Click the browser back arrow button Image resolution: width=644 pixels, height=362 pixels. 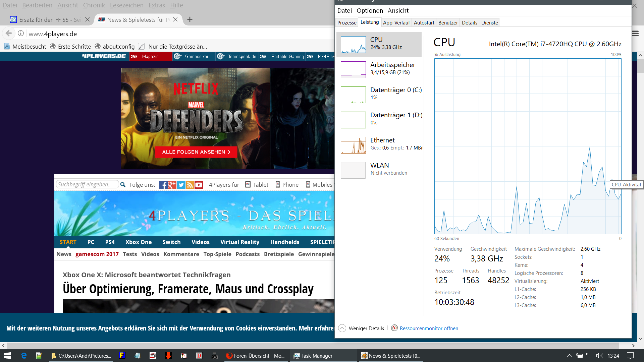9,34
